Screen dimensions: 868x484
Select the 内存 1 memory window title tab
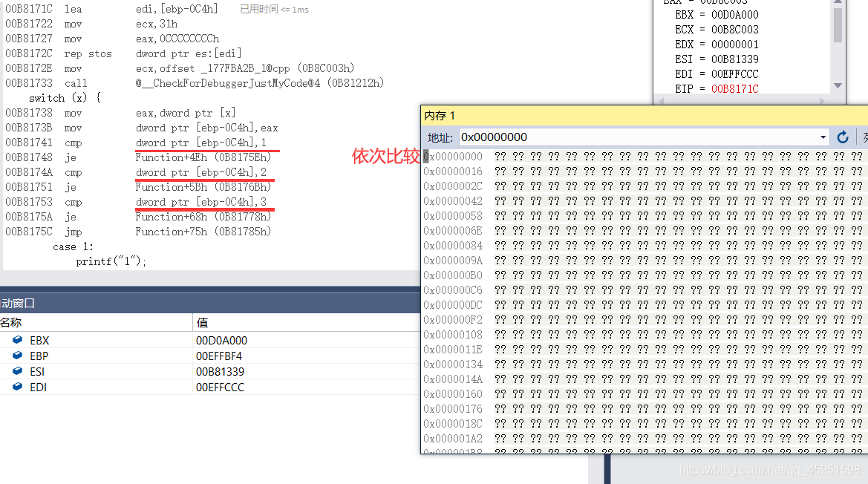pyautogui.click(x=440, y=116)
